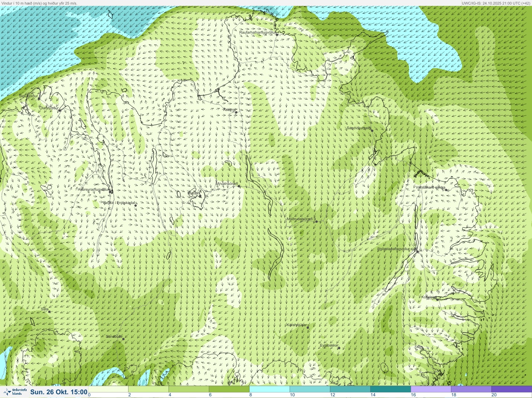This screenshot has height=398, width=532.
Task: Select the 6–8 m/s dark green legend swatch
Action: click(x=229, y=389)
